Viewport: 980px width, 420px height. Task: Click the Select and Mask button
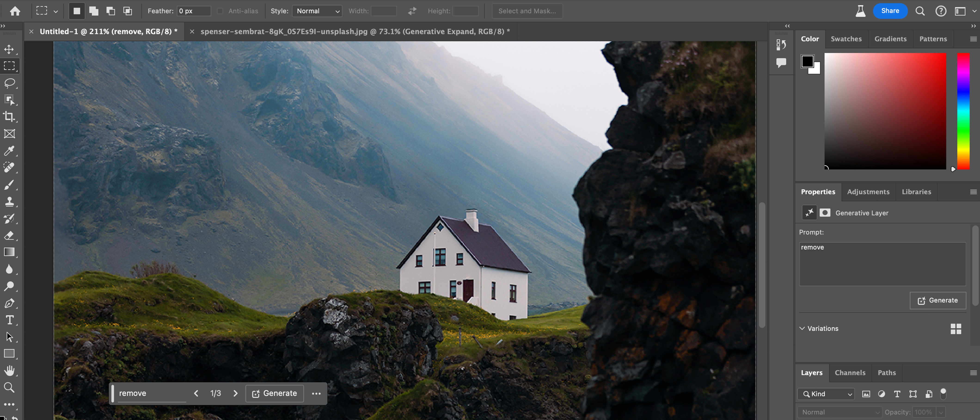(x=527, y=11)
